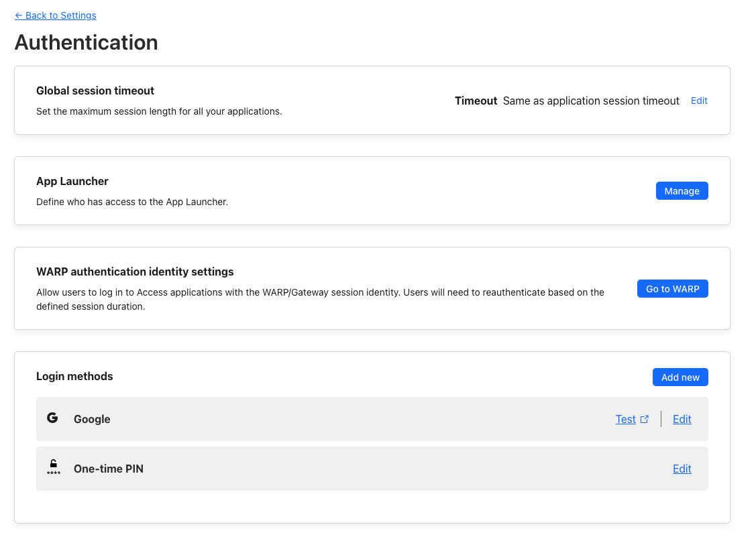This screenshot has width=756, height=543.
Task: Click the Login methods section heading
Action: (x=74, y=376)
